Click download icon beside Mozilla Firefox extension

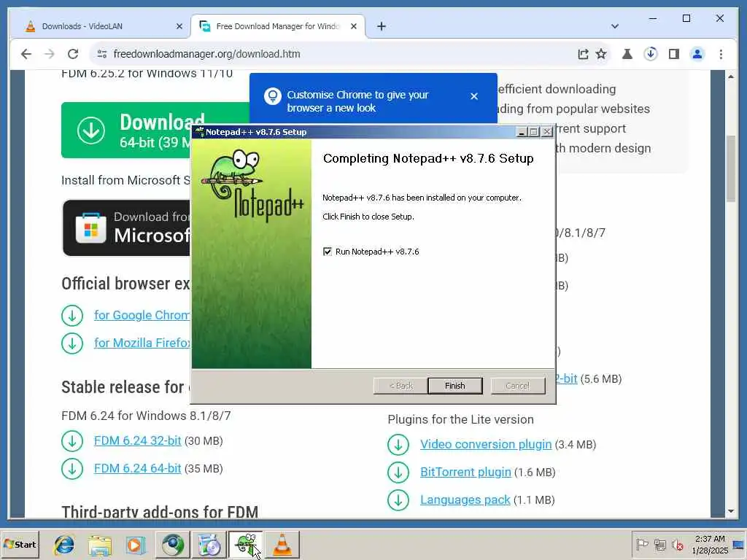coord(72,343)
